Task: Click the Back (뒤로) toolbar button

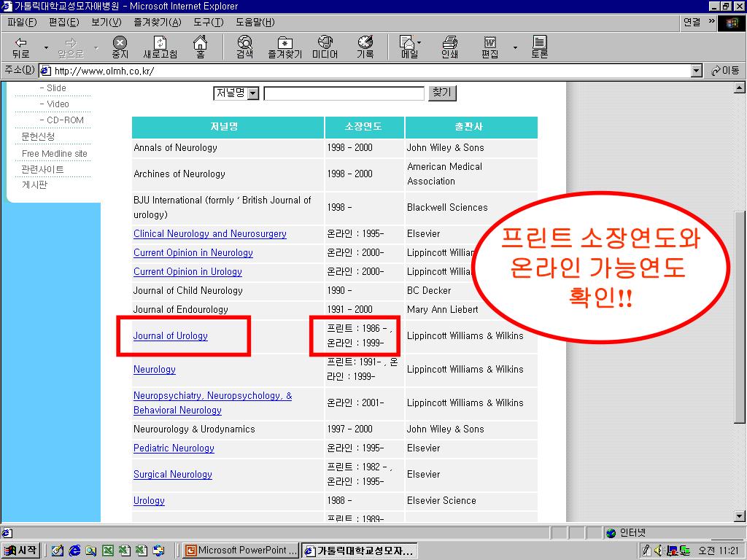Action: tap(21, 47)
